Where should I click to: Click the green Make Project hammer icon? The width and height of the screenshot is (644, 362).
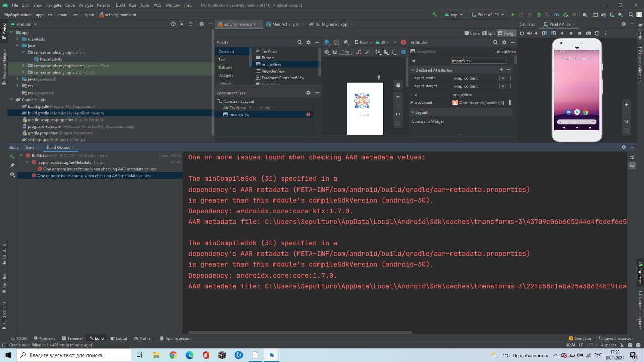click(435, 15)
